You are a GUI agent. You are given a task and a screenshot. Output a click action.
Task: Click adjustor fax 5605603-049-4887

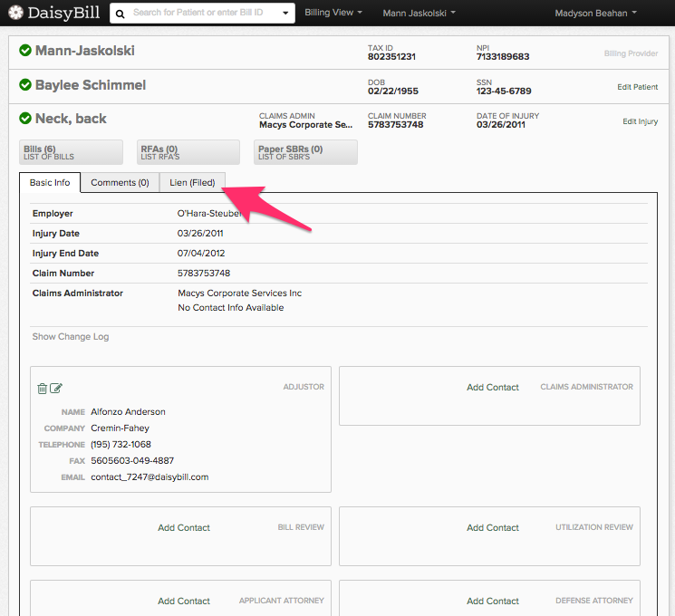point(132,460)
